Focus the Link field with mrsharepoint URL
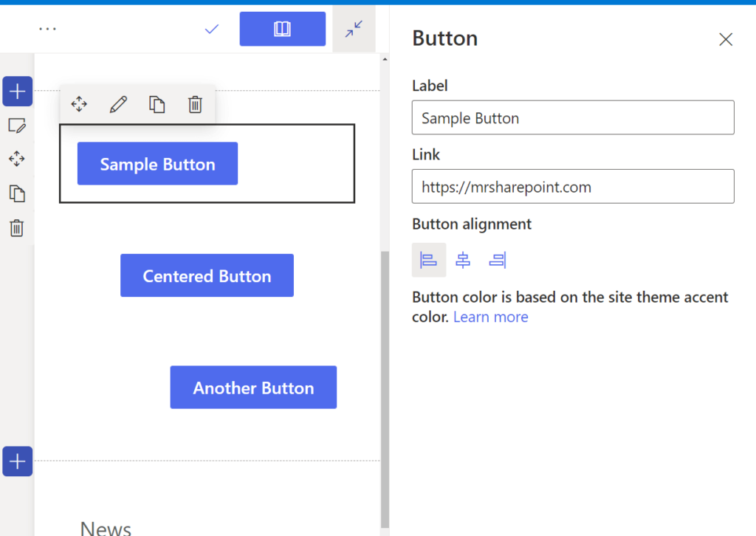 [x=573, y=187]
